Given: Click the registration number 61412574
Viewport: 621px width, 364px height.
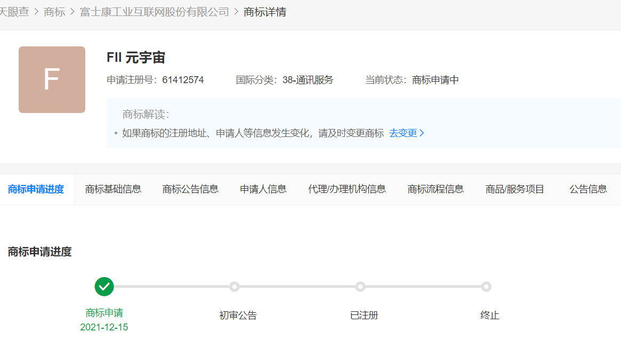Looking at the screenshot, I should click(183, 80).
